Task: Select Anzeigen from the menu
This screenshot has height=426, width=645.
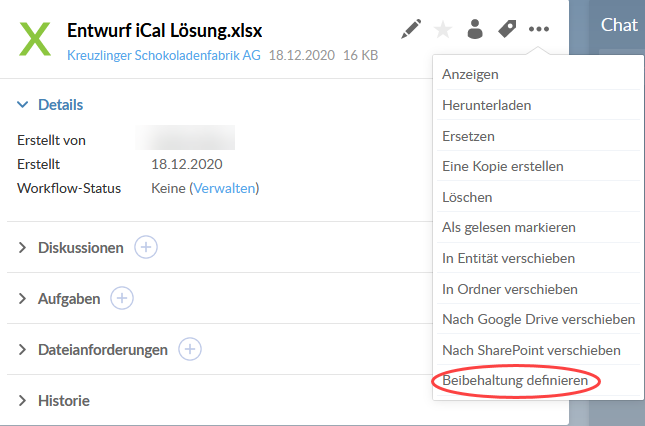Action: tap(538, 74)
